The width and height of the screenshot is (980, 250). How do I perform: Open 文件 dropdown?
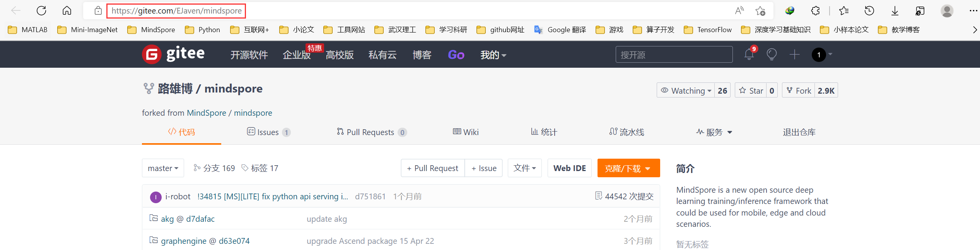coord(525,168)
